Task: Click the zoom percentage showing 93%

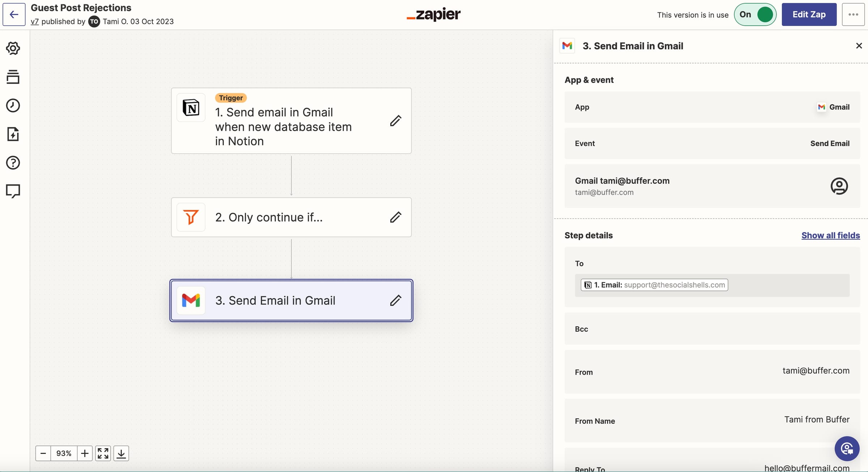Action: 63,453
